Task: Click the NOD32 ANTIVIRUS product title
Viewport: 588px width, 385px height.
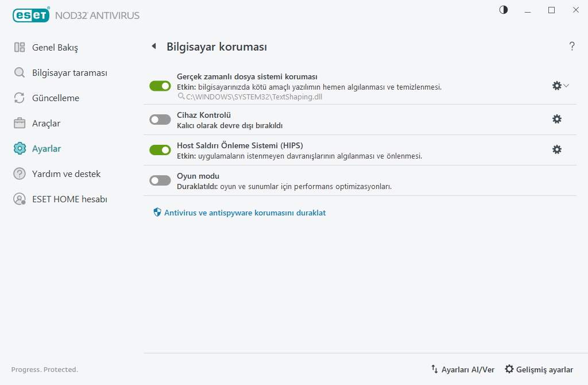Action: 98,16
